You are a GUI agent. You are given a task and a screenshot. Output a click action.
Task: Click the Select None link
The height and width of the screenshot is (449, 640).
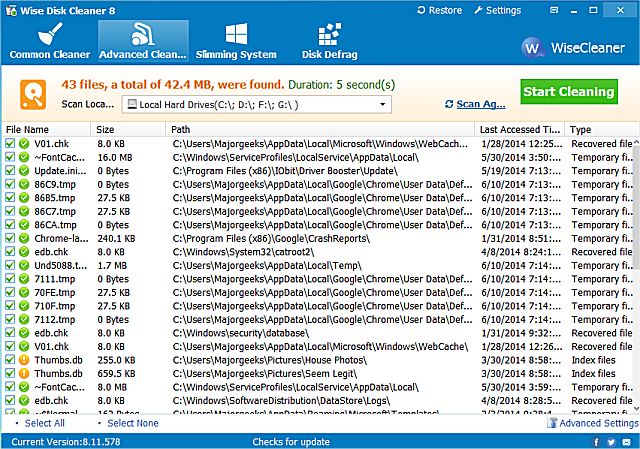coord(133,423)
